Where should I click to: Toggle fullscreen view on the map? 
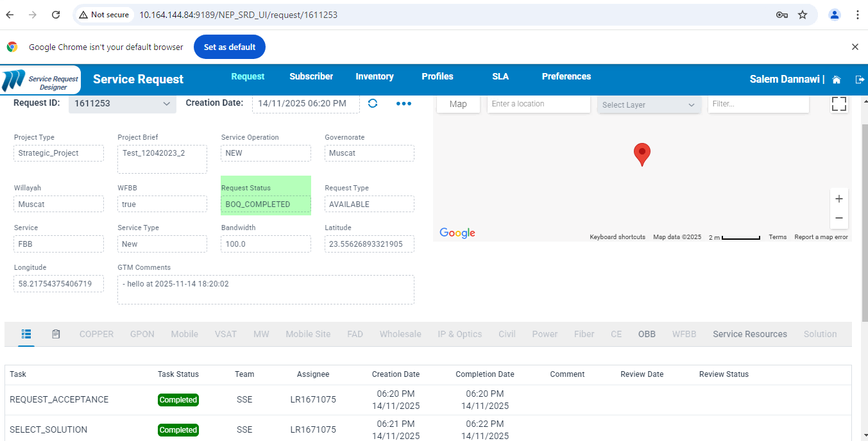point(838,104)
